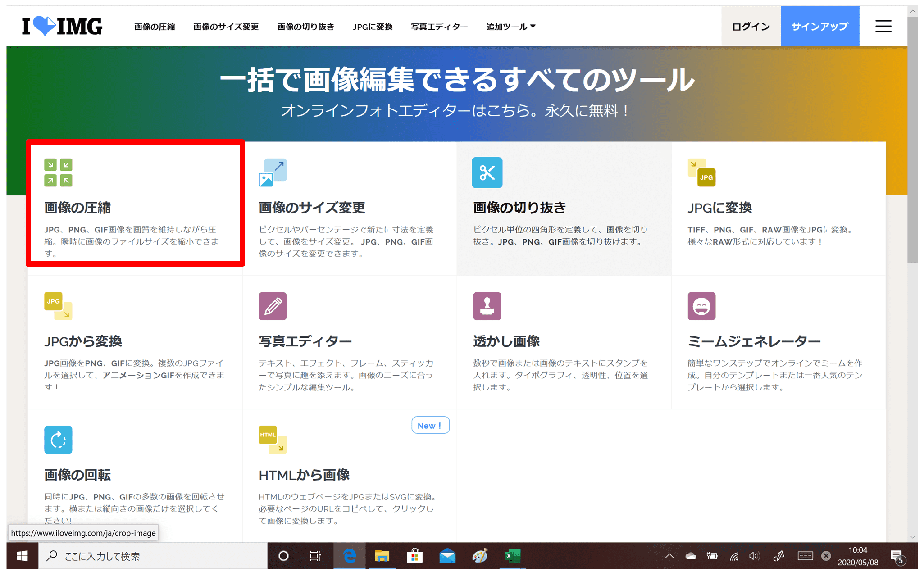924x572 pixels.
Task: Open the battery status tray icon
Action: click(712, 556)
